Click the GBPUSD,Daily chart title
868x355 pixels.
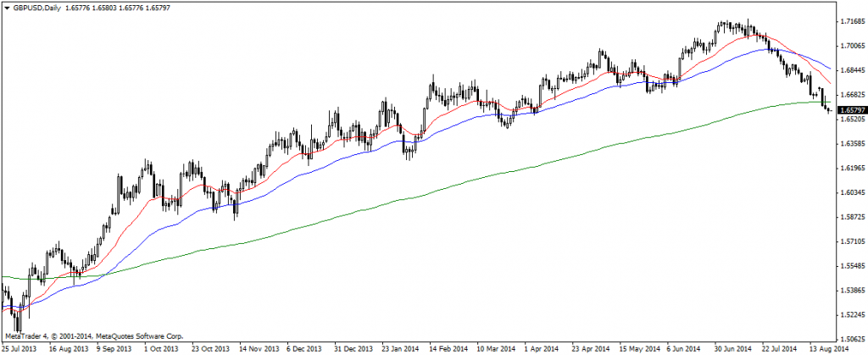click(x=36, y=6)
